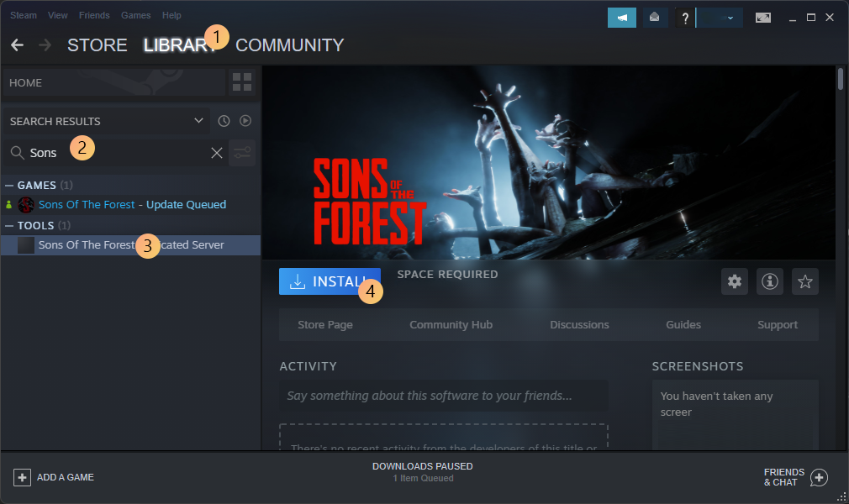Screen dimensions: 849x504
Task: Click the vertical scrollbar thumb
Action: click(841, 79)
